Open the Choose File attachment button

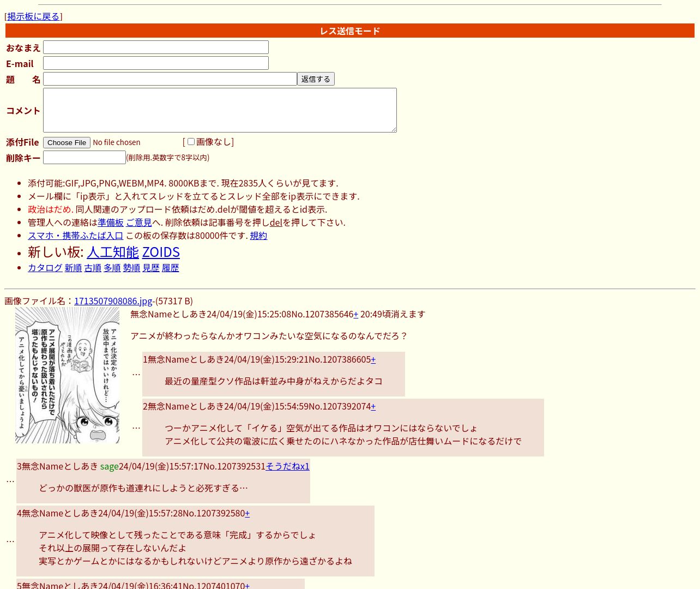click(67, 142)
